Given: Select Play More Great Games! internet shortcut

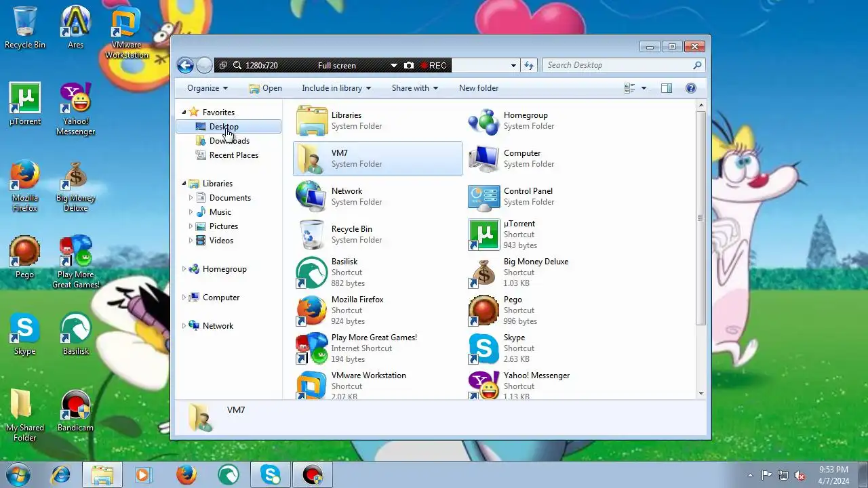Looking at the screenshot, I should coord(378,348).
